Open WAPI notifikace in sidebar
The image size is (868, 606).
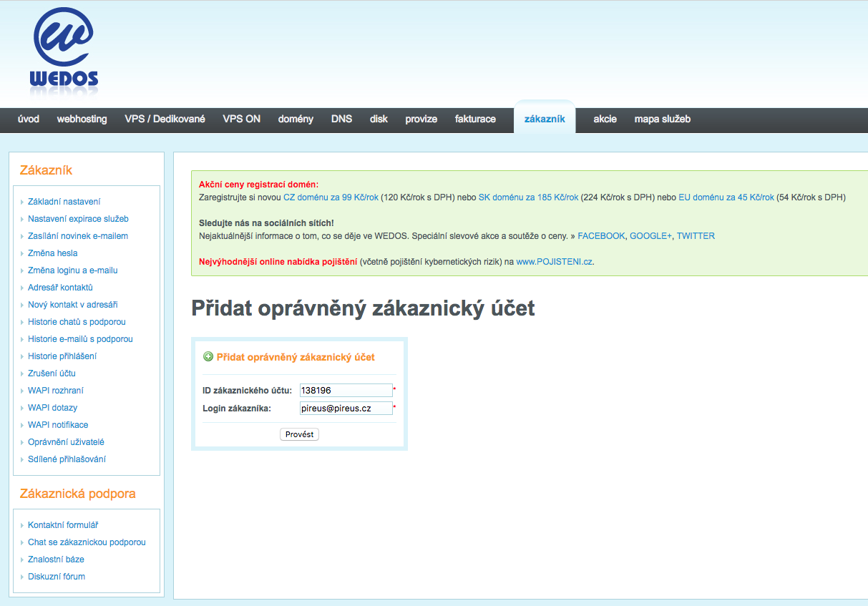[58, 425]
